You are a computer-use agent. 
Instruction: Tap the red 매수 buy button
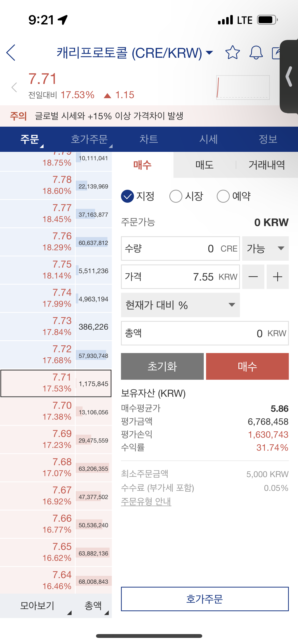(x=247, y=366)
